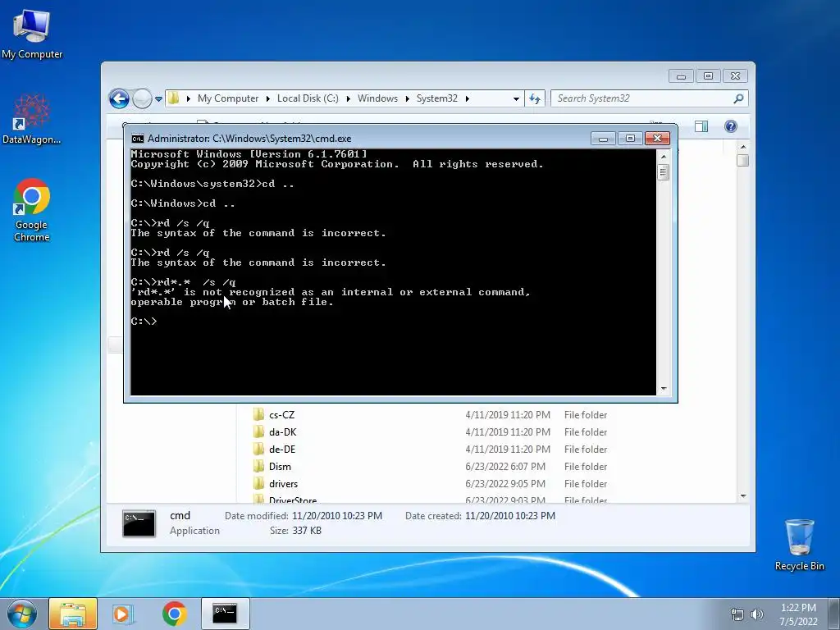Click Windows breadcrumb in address bar
The image size is (840, 630).
(x=377, y=98)
